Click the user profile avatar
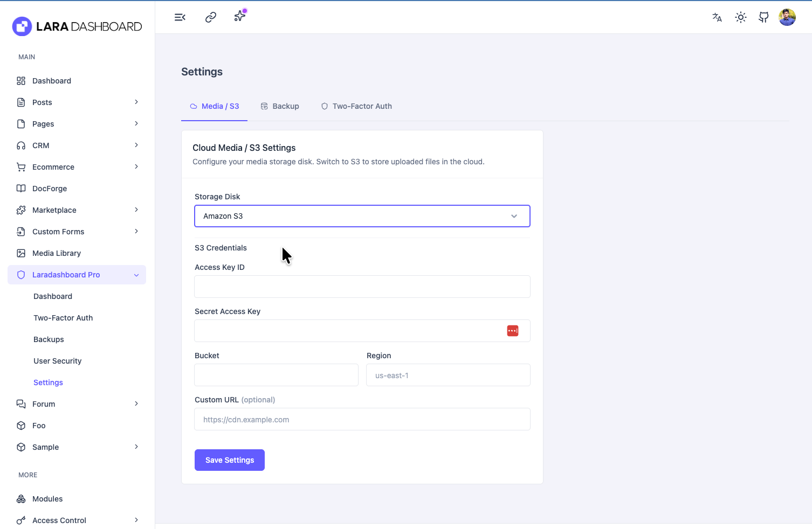This screenshot has width=812, height=529. pyautogui.click(x=787, y=17)
